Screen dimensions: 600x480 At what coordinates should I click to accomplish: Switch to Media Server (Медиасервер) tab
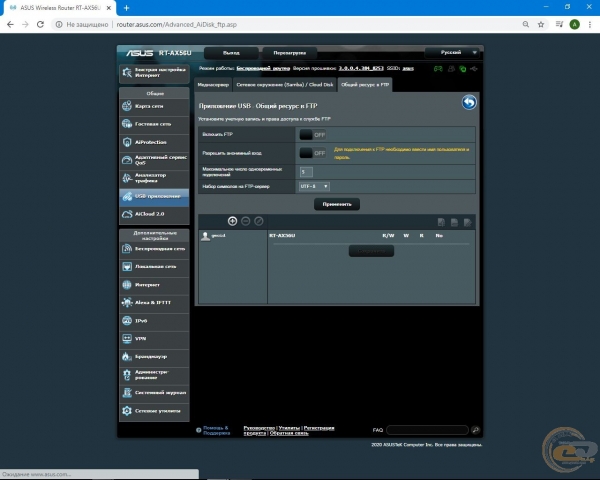(x=213, y=85)
